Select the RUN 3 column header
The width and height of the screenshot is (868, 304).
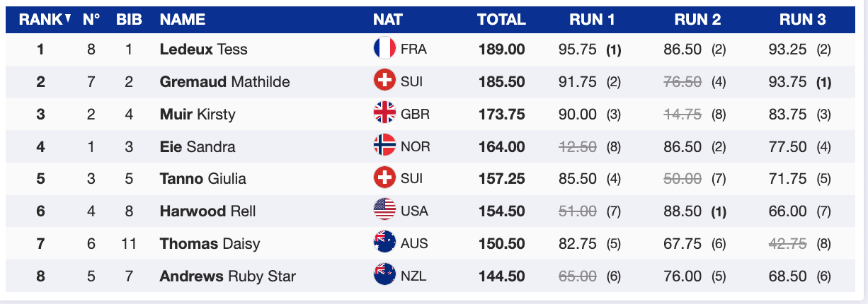(x=802, y=20)
